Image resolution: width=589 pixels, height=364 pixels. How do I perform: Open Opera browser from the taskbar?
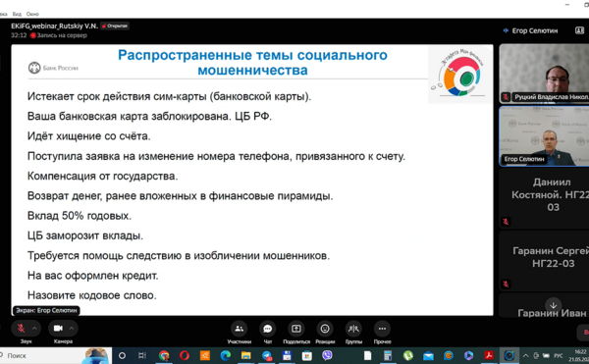pos(185,355)
